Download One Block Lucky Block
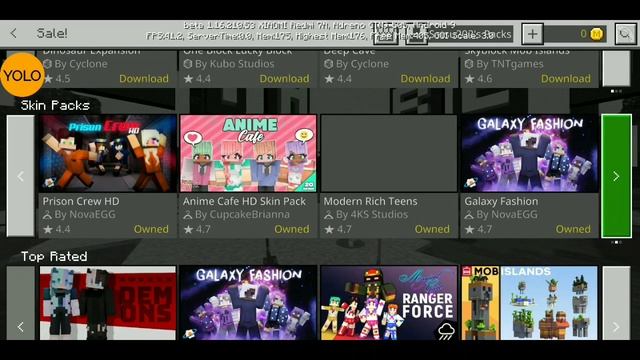This screenshot has height=360, width=640. pyautogui.click(x=284, y=78)
